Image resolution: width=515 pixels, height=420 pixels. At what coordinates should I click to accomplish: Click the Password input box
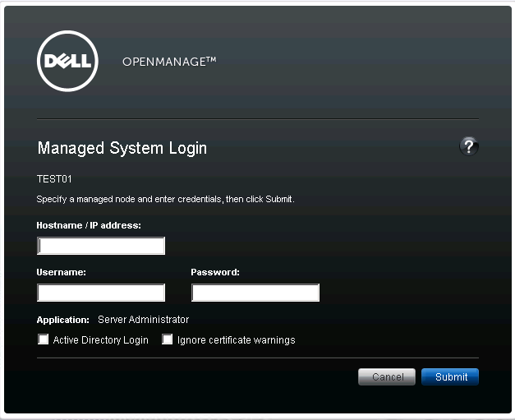255,293
